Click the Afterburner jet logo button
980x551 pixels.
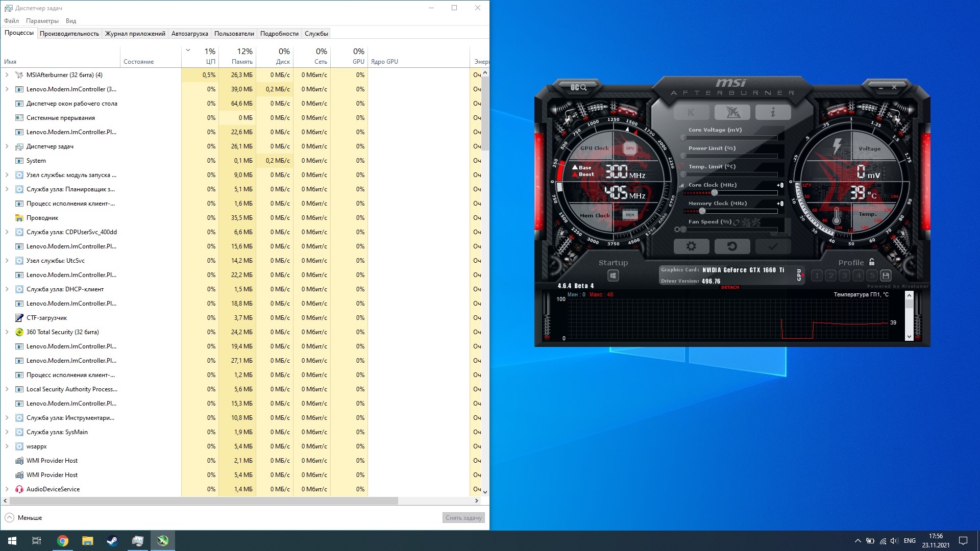[x=732, y=112]
